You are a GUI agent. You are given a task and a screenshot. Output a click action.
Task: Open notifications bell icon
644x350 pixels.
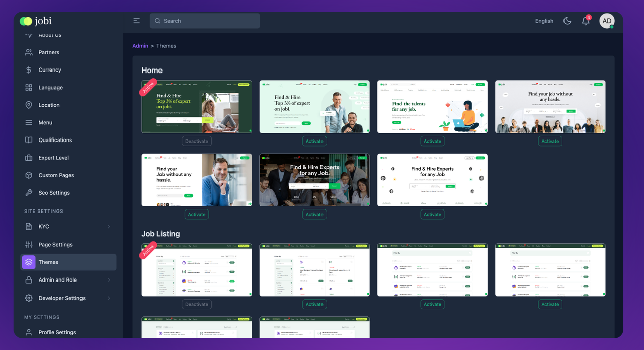585,21
